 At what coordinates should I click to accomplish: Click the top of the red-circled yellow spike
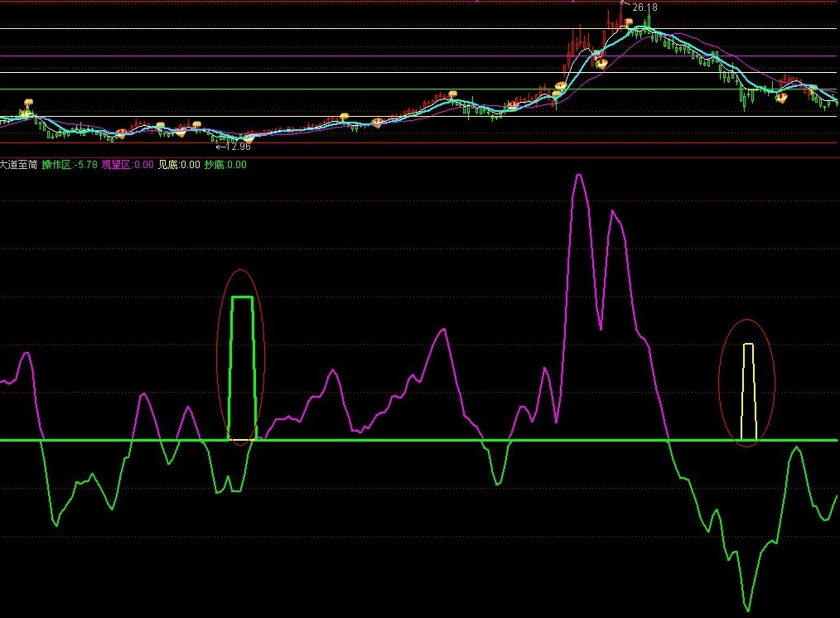[748, 345]
